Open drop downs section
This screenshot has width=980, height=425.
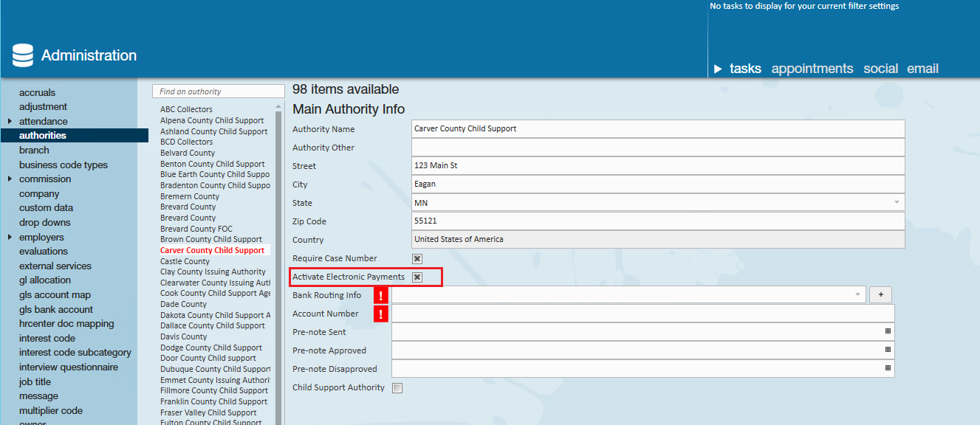(x=45, y=222)
